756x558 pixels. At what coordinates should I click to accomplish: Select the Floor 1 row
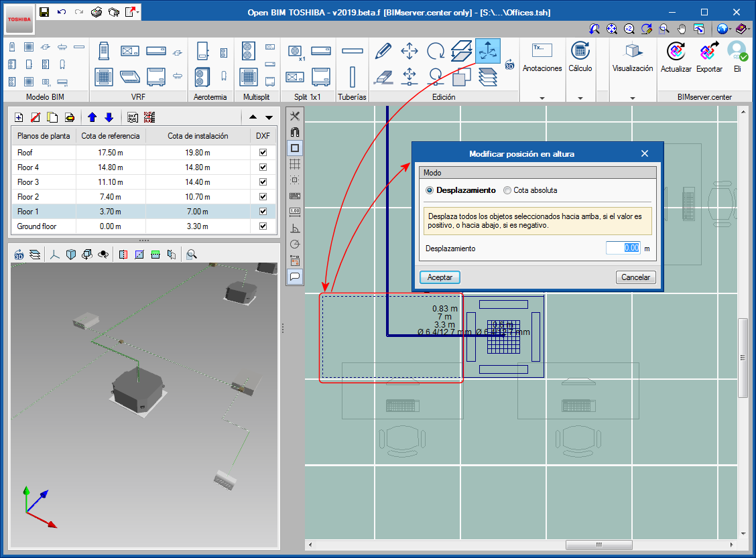point(143,212)
